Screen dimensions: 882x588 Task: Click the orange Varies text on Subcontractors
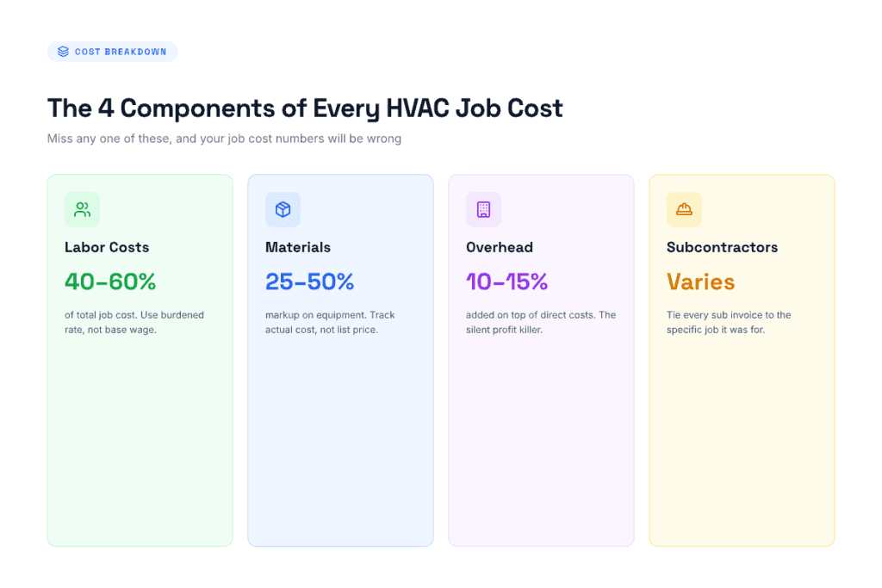pyautogui.click(x=699, y=282)
